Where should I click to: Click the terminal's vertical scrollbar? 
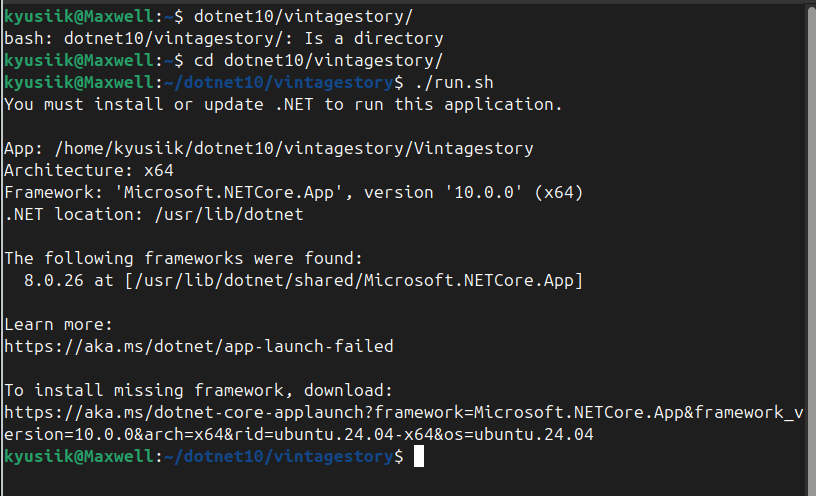[811, 250]
